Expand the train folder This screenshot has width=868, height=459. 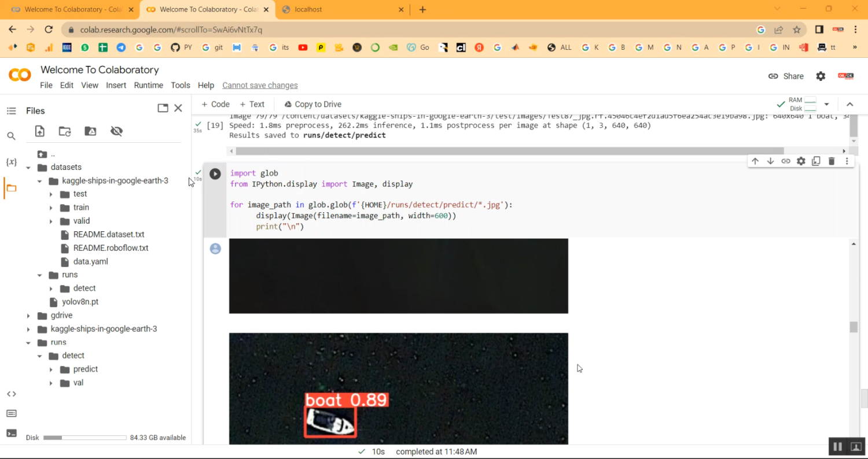pyautogui.click(x=51, y=208)
